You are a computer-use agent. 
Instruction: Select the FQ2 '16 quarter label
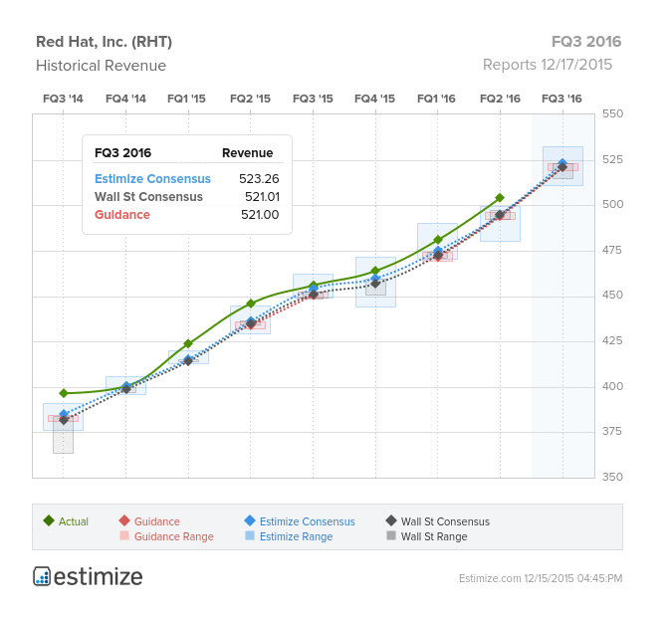point(500,99)
